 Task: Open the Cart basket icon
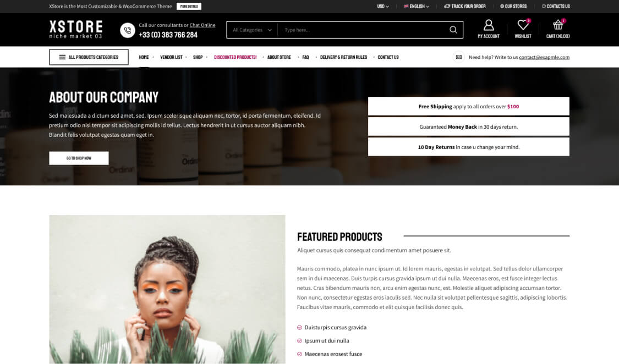pyautogui.click(x=558, y=25)
